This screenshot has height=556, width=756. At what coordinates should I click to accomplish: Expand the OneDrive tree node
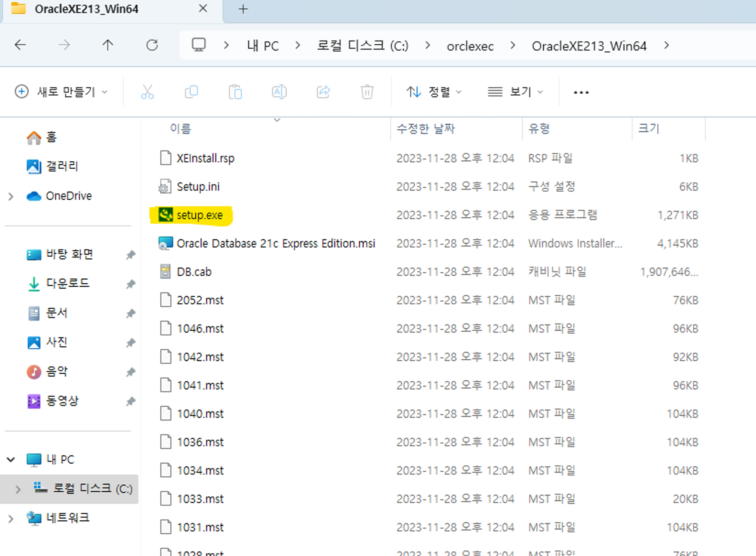(11, 196)
